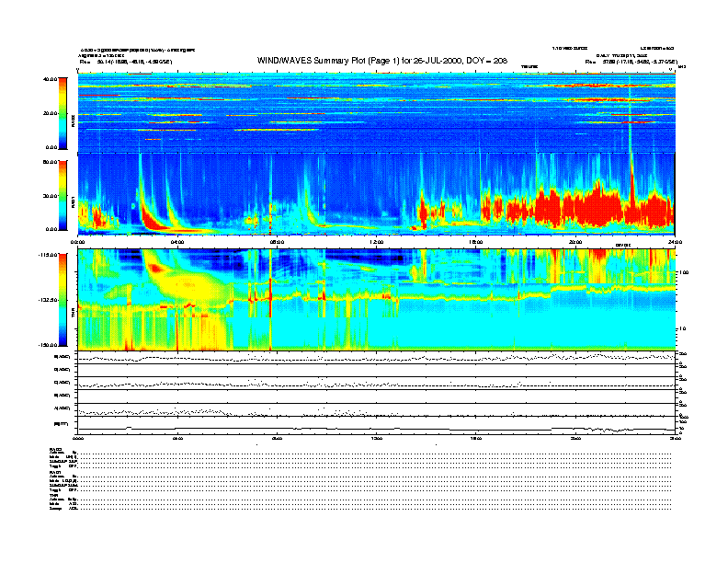Click the -132.50 label on TNR color scale
This screenshot has height=563, width=728.
(x=48, y=300)
